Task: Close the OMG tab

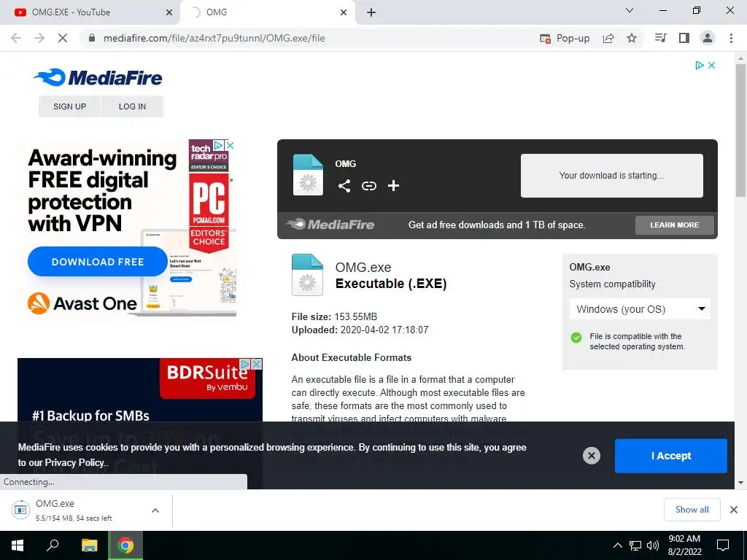Action: [344, 12]
